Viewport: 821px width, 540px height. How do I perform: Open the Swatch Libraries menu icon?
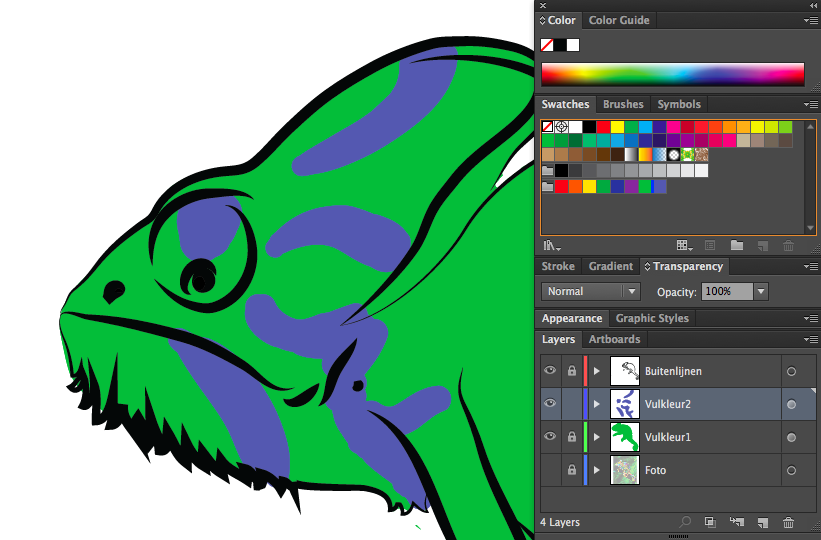(551, 245)
